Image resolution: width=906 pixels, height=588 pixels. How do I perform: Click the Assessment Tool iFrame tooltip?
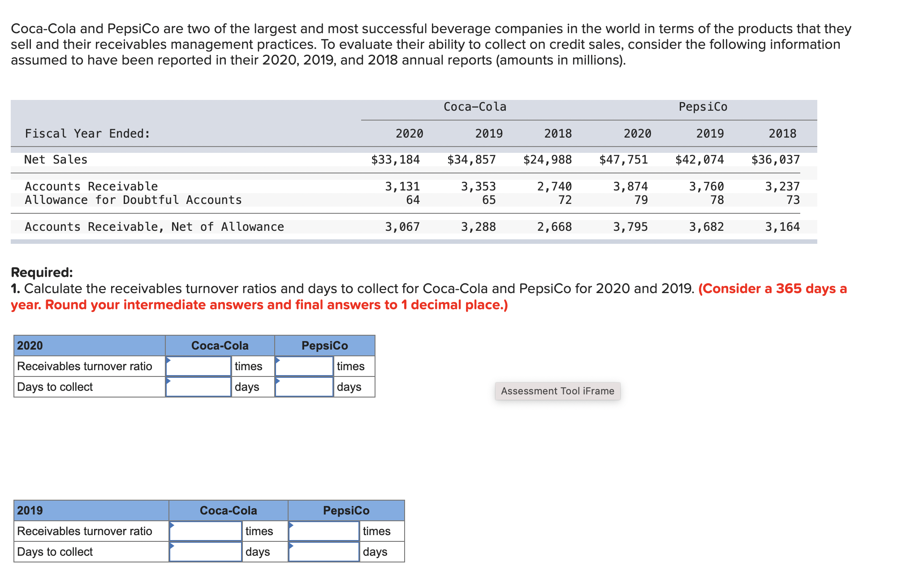[x=557, y=391]
